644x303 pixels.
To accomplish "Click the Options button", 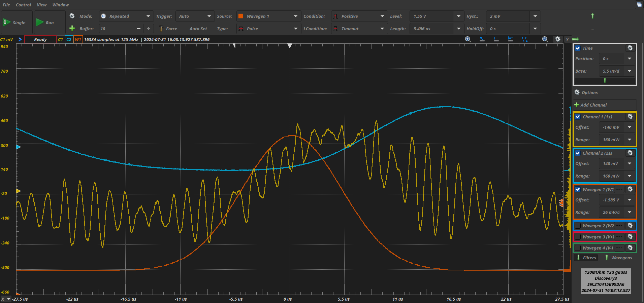I will [586, 92].
